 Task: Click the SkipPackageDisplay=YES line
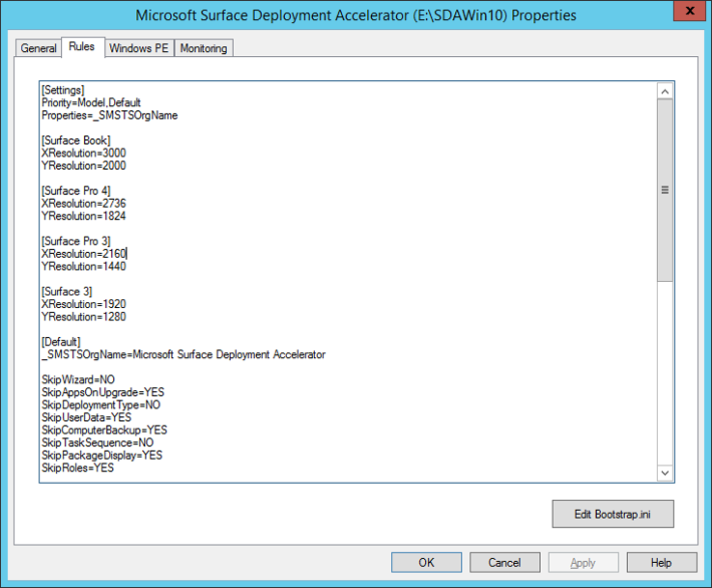pyautogui.click(x=101, y=455)
